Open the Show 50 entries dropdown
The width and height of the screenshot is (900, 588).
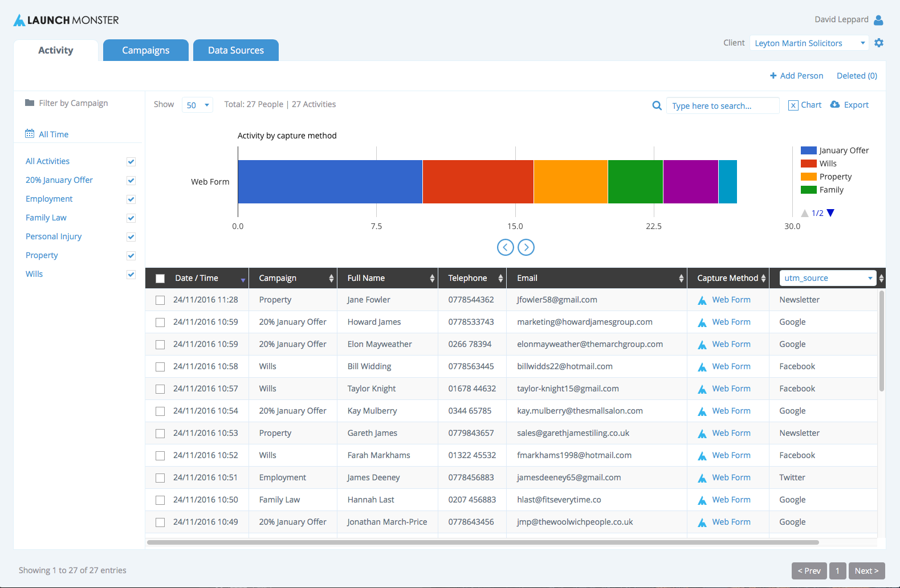coord(198,105)
